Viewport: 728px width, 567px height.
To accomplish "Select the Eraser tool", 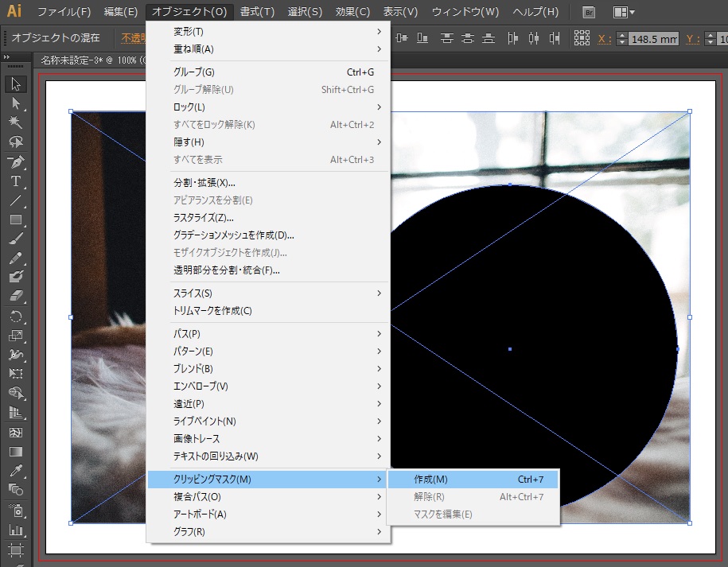I will tap(15, 297).
